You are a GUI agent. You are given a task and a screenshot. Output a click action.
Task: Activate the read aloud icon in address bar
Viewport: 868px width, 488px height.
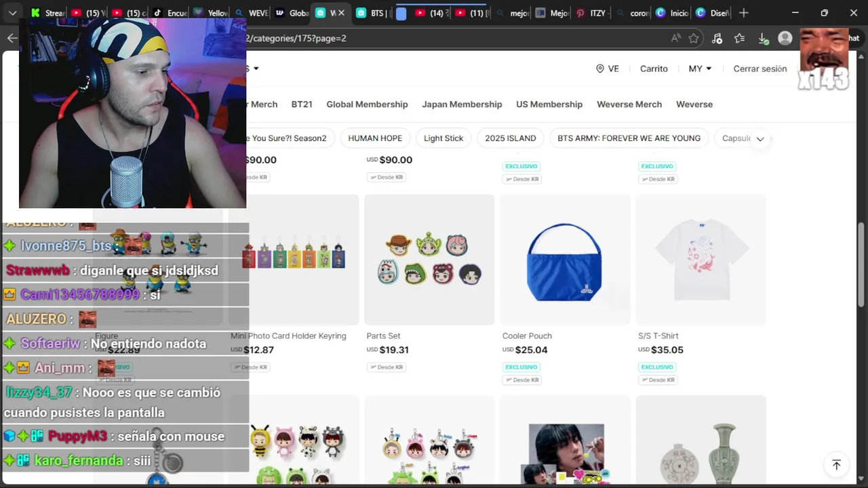point(675,39)
